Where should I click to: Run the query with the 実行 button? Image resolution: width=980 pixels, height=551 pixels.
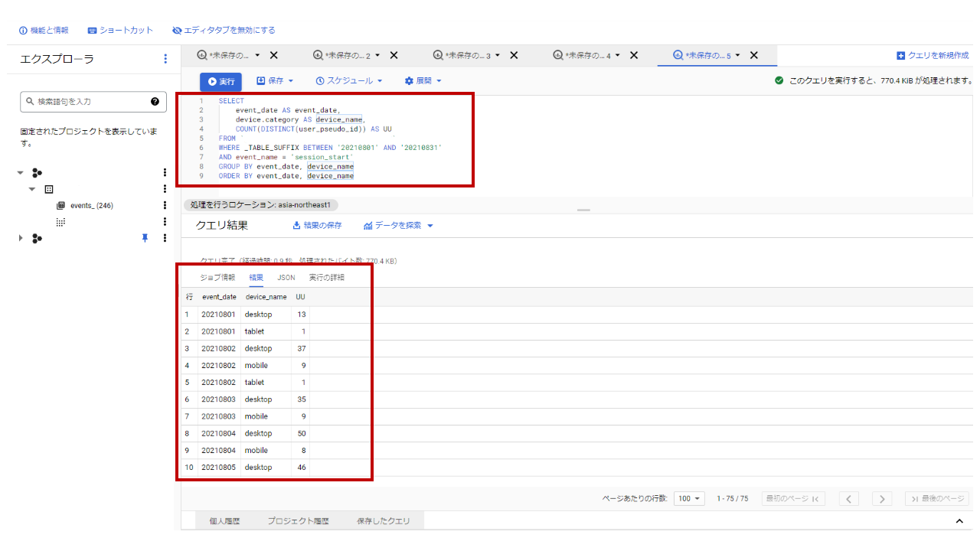pos(220,80)
